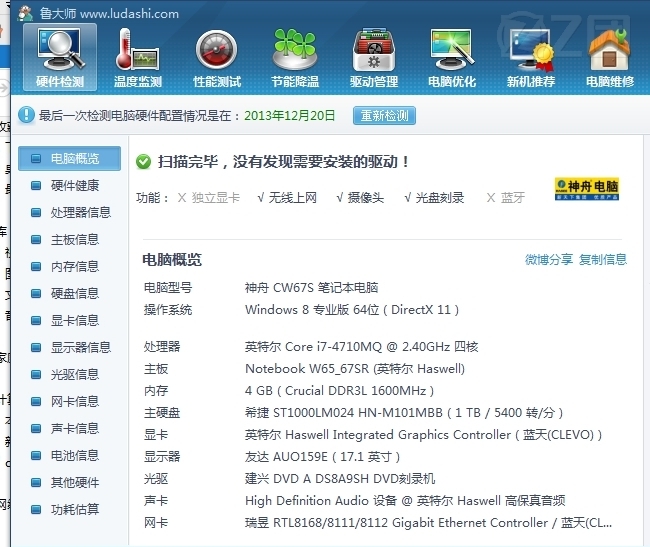Open 性能测试 speedometer icon

217,57
